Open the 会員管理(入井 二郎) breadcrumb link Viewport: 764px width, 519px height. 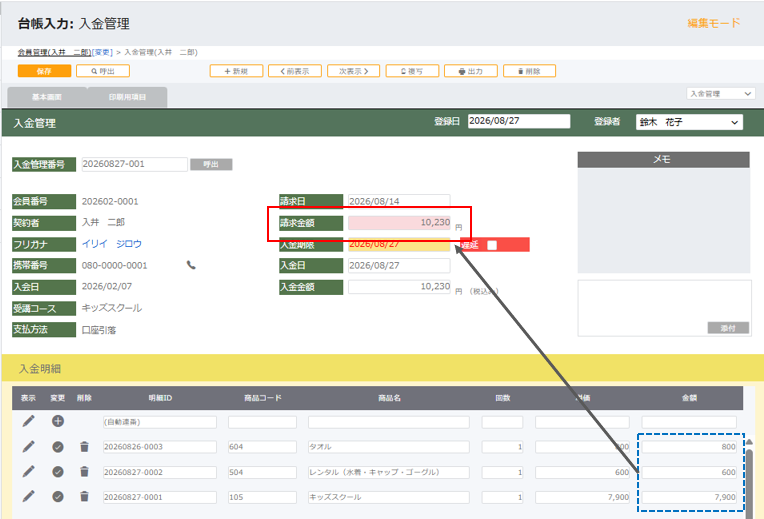point(54,52)
